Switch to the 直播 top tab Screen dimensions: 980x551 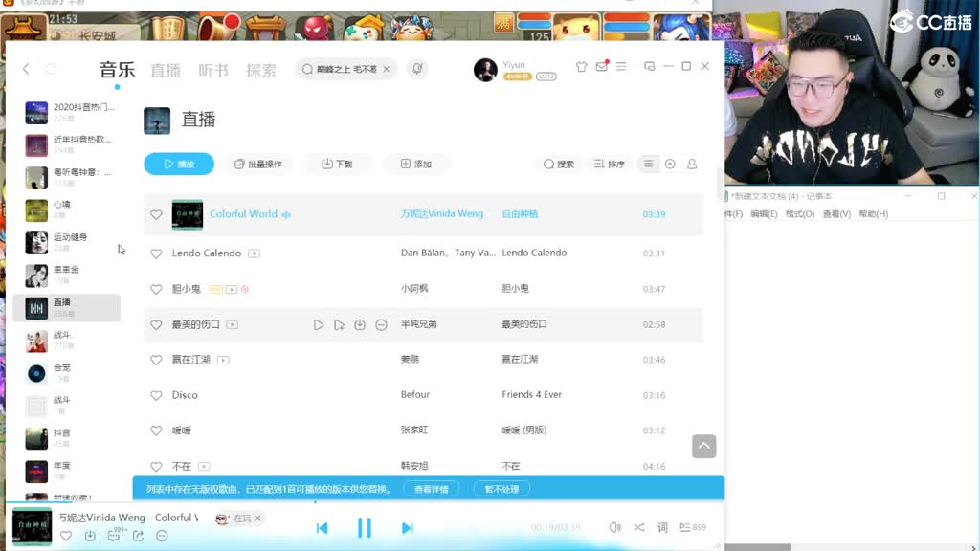[x=166, y=70]
